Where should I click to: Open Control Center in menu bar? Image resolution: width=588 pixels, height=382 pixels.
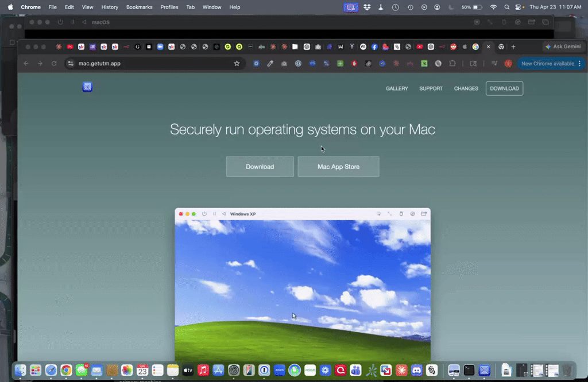pos(519,7)
